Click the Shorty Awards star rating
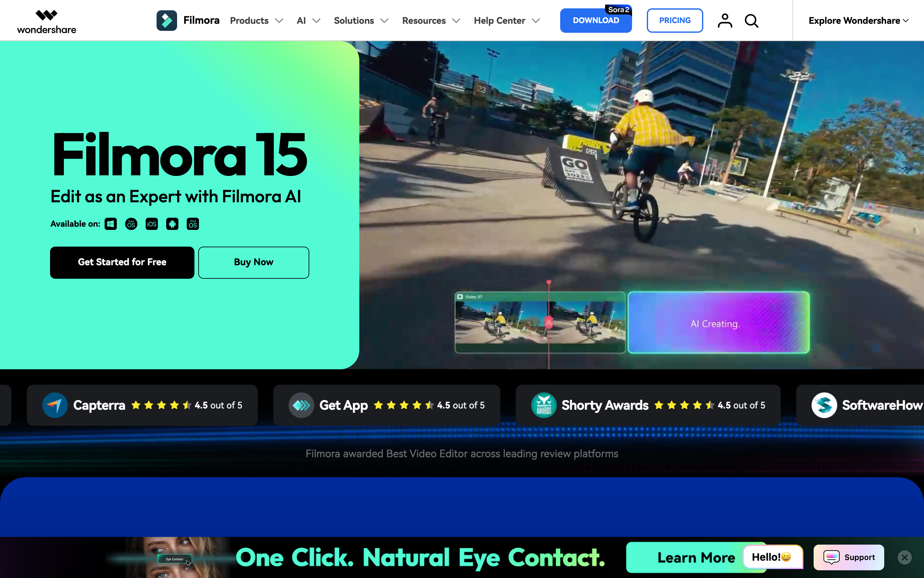Image resolution: width=924 pixels, height=578 pixels. click(x=709, y=405)
